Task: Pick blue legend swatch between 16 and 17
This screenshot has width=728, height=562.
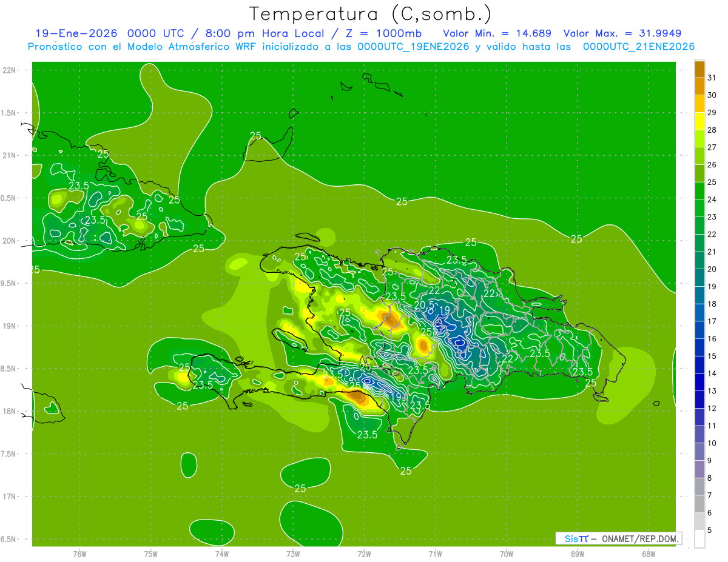Action: 699,330
